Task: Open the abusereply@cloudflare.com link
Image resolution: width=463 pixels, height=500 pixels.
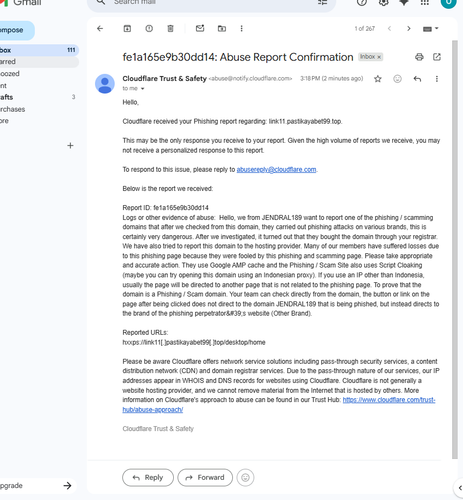Action: coord(276,170)
